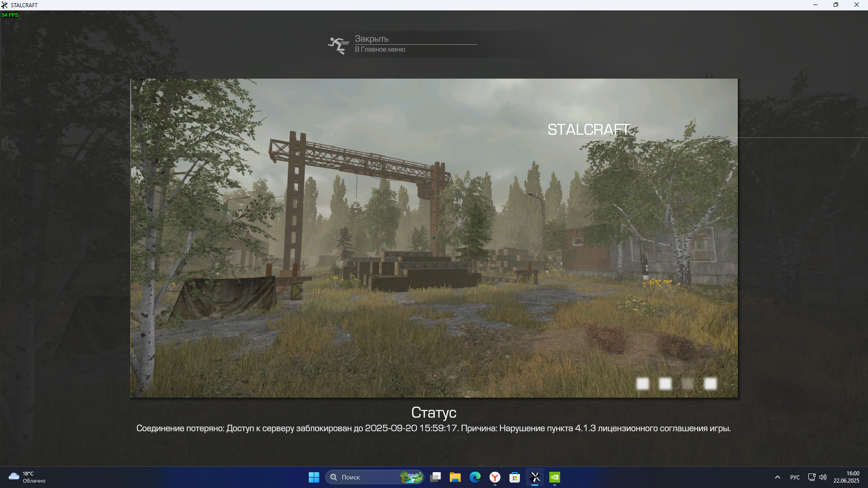Open Windows Start menu
The height and width of the screenshot is (488, 868).
click(x=314, y=477)
